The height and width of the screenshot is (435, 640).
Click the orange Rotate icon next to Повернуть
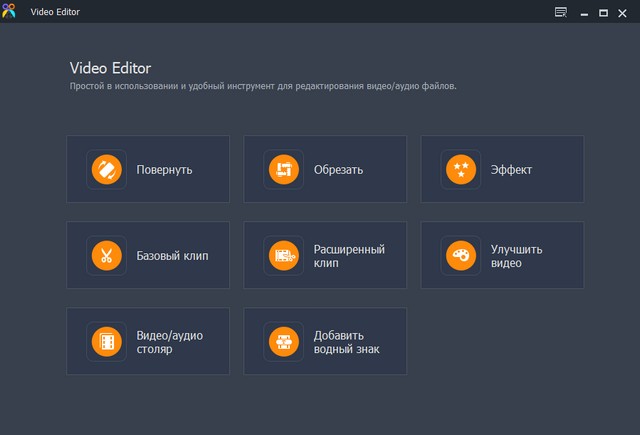[106, 169]
